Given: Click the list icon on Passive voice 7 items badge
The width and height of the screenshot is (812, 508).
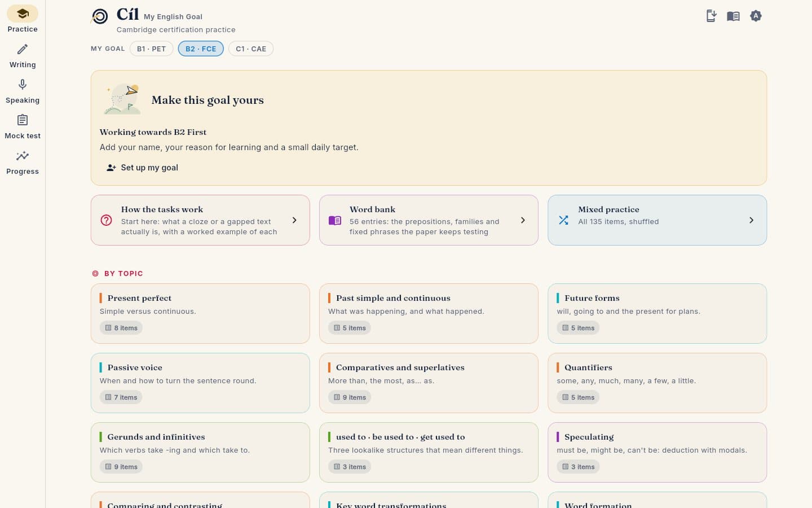Looking at the screenshot, I should pos(108,397).
